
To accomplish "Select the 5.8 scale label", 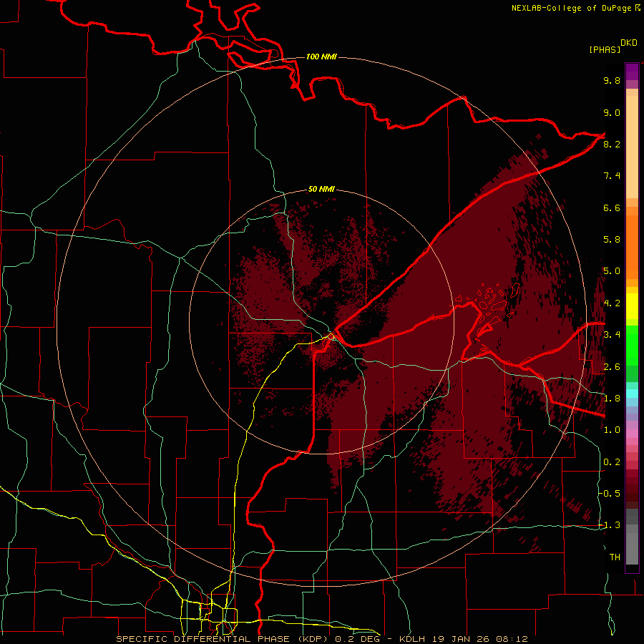I will [612, 240].
